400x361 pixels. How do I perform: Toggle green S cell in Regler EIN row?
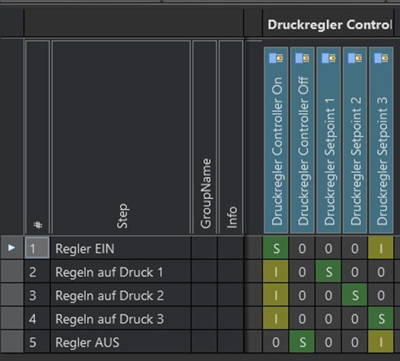pos(276,248)
